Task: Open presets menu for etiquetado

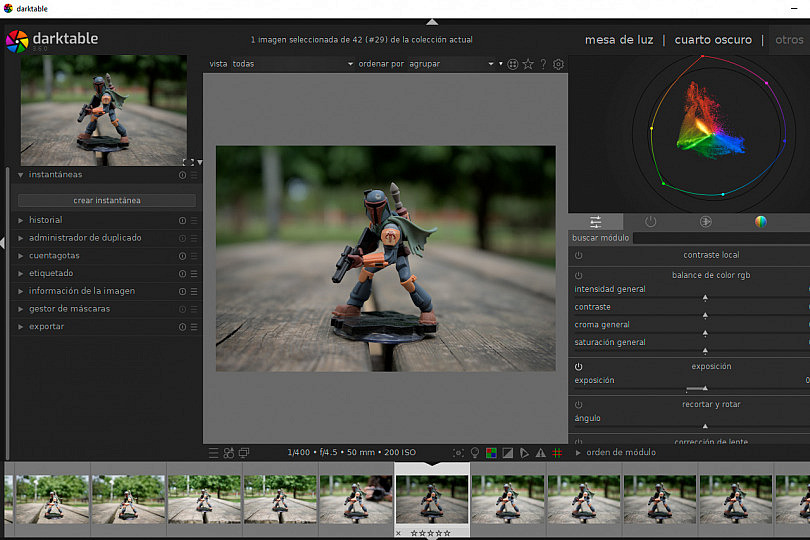Action: [194, 274]
